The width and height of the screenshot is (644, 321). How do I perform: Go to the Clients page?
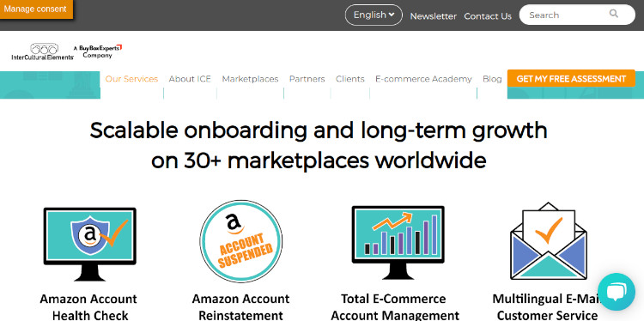tap(350, 79)
